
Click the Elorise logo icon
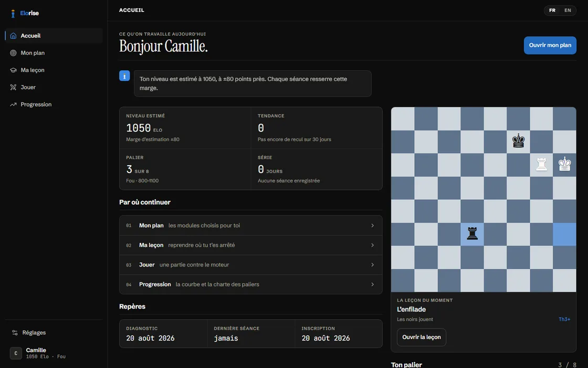[x=13, y=13]
